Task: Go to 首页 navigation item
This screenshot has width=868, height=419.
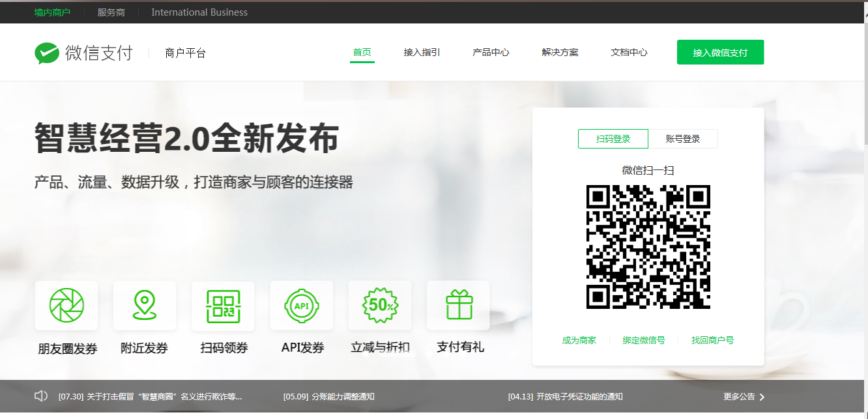Action: (x=362, y=52)
